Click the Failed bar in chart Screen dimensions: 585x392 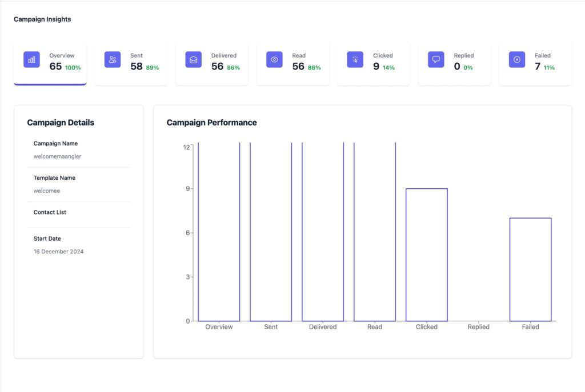click(530, 269)
